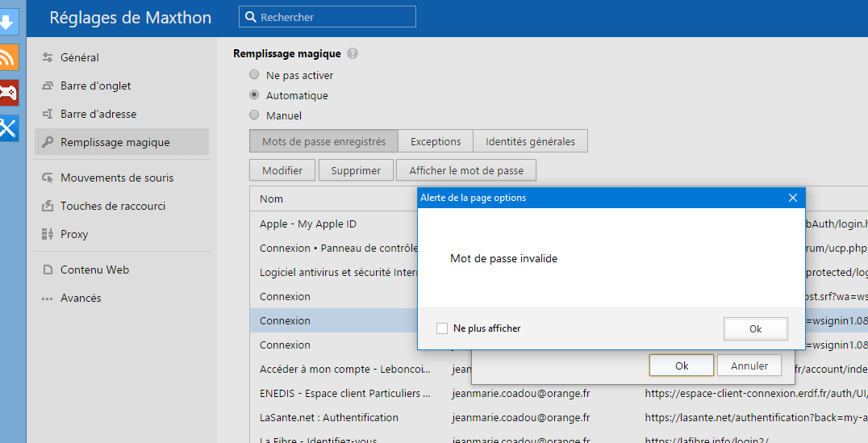This screenshot has height=443, width=868.
Task: Open the Touches de raccourci settings section
Action: pyautogui.click(x=122, y=206)
